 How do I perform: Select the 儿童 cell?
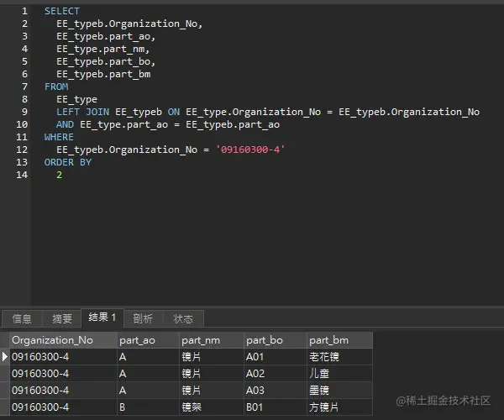(340, 374)
